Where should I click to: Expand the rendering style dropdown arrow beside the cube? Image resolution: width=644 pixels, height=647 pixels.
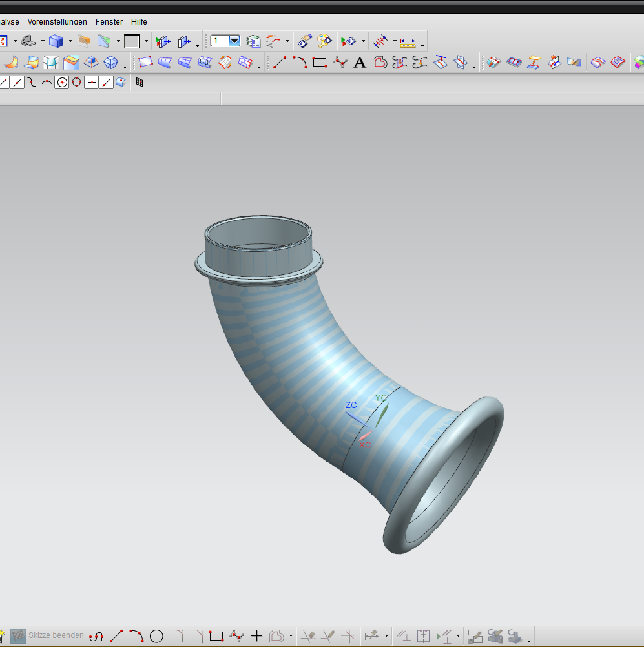pyautogui.click(x=70, y=41)
